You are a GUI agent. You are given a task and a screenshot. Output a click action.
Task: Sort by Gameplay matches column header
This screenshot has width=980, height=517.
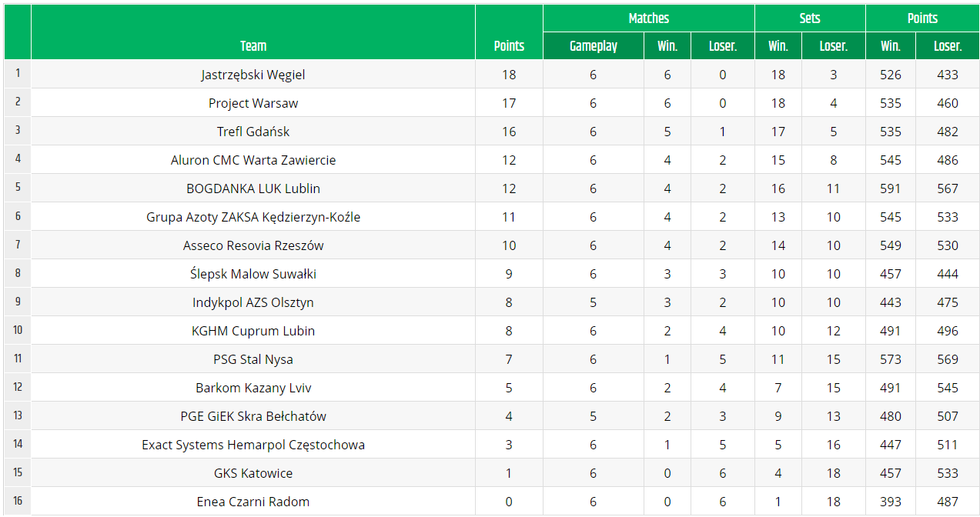594,46
